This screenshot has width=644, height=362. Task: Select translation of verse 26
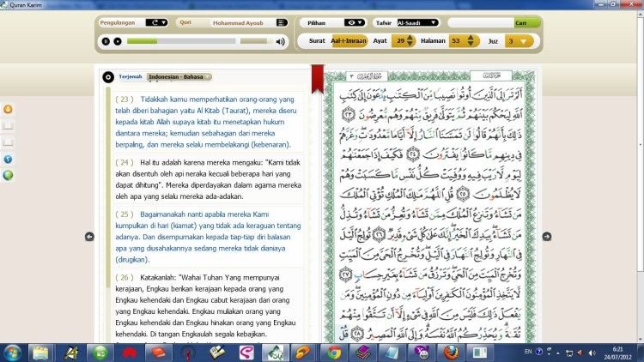pyautogui.click(x=209, y=305)
